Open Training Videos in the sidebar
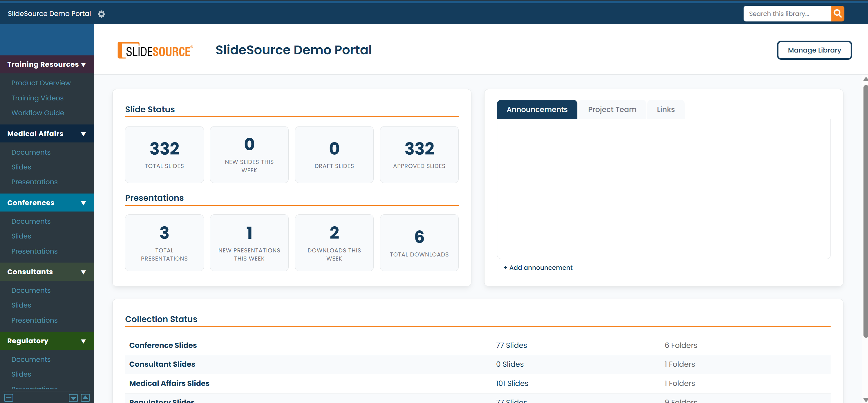The width and height of the screenshot is (868, 403). pos(37,98)
